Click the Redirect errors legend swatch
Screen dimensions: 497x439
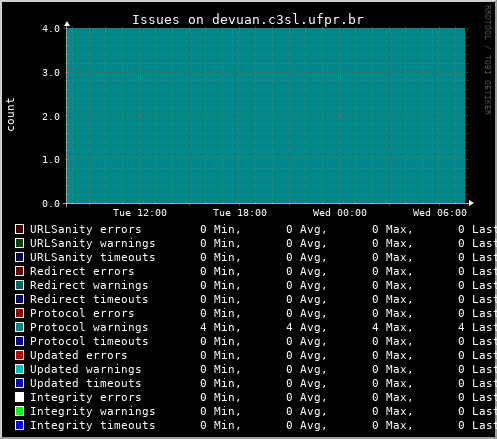tap(19, 271)
